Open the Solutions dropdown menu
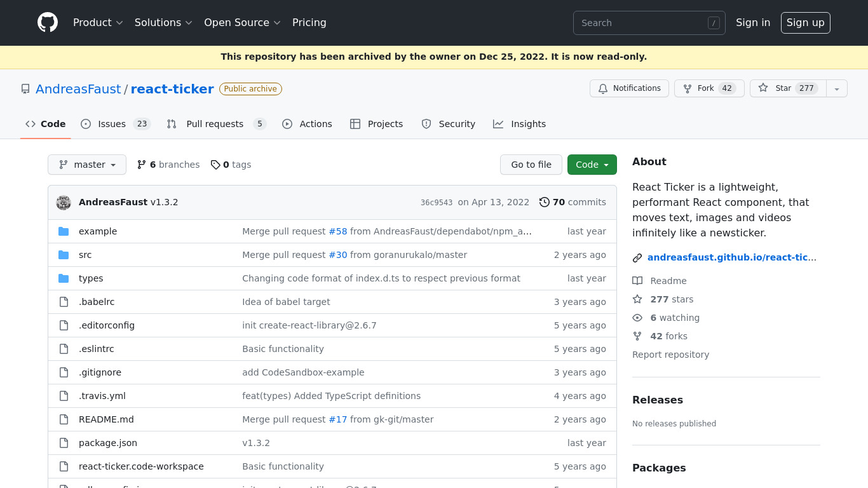The height and width of the screenshot is (488, 868). pyautogui.click(x=163, y=22)
